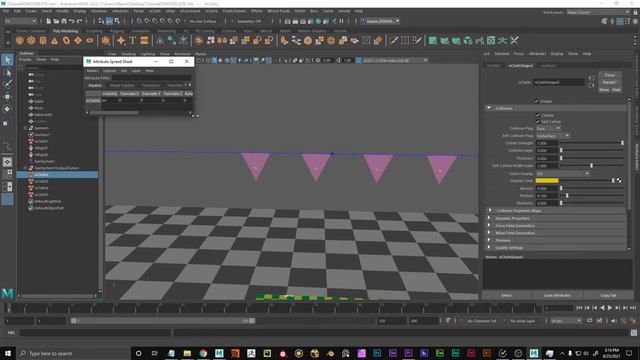Open the Solver Display dropdown
Viewport: 640px width, 360px height.
tap(562, 173)
